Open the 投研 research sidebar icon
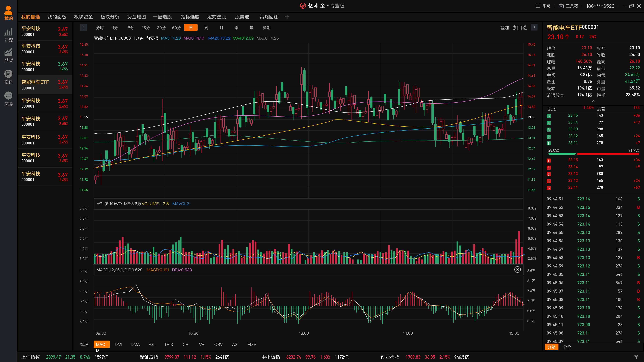This screenshot has height=362, width=644. click(9, 77)
